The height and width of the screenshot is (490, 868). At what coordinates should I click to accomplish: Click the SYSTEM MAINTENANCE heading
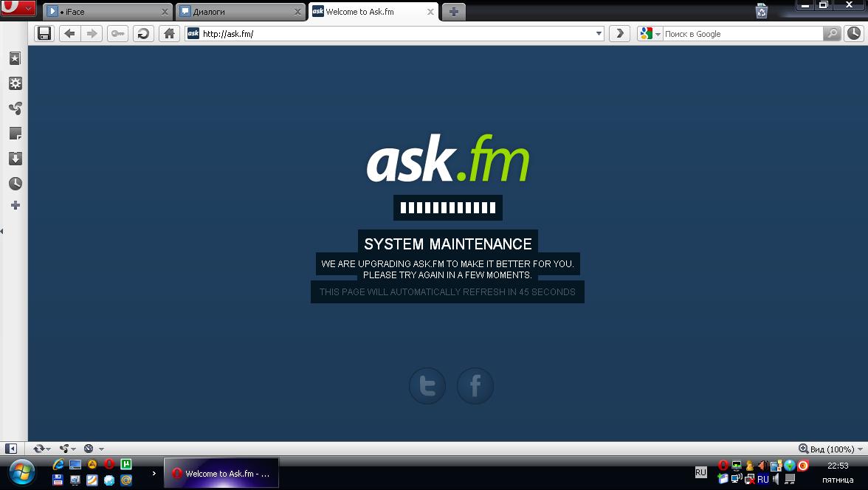448,244
